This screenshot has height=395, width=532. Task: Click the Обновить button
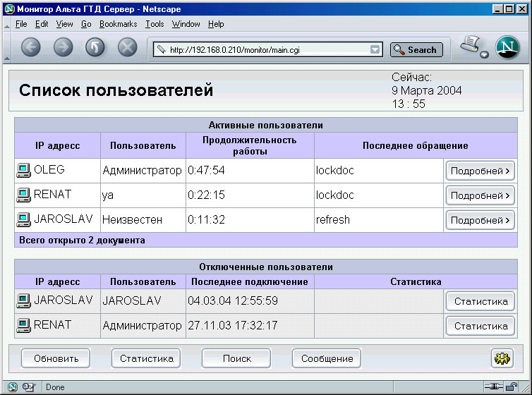tap(55, 358)
